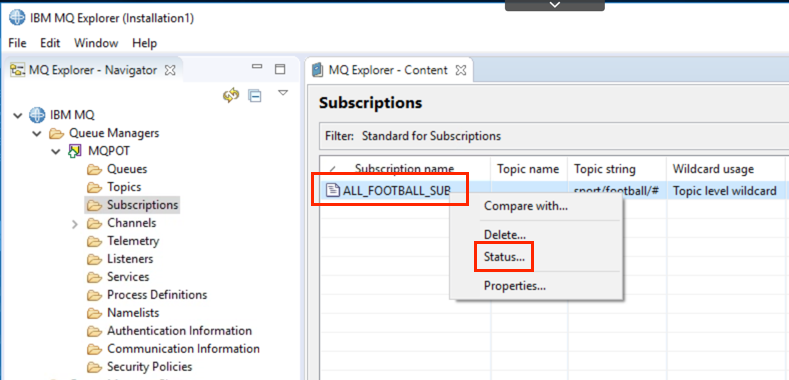Viewport: 789px width, 380px height.
Task: Click the Queue Managers folder icon
Action: (57, 134)
